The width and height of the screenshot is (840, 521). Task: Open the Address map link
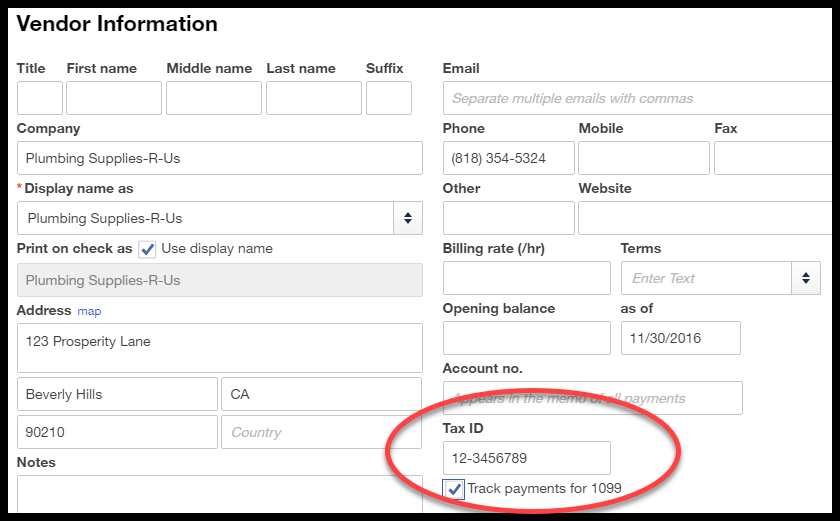pos(89,311)
